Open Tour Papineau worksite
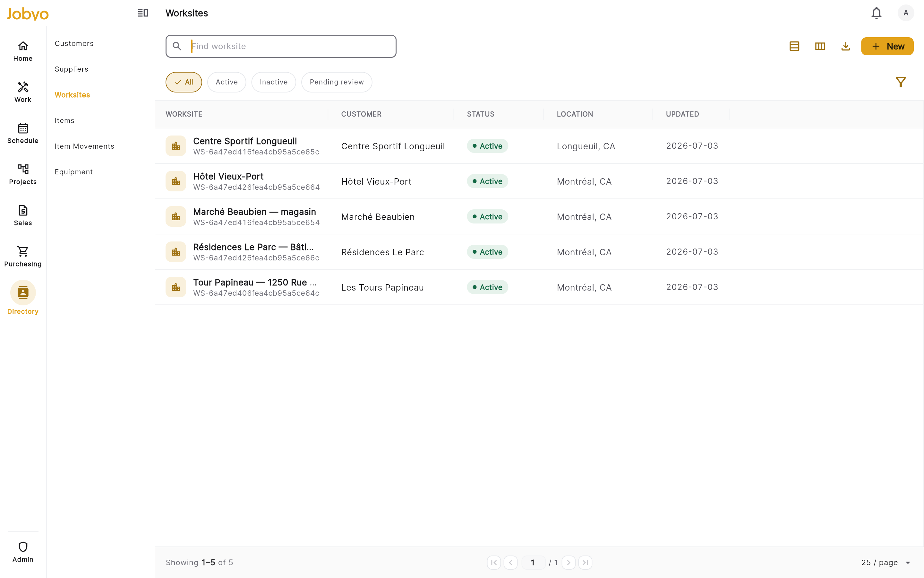The height and width of the screenshot is (578, 924). coord(255,283)
